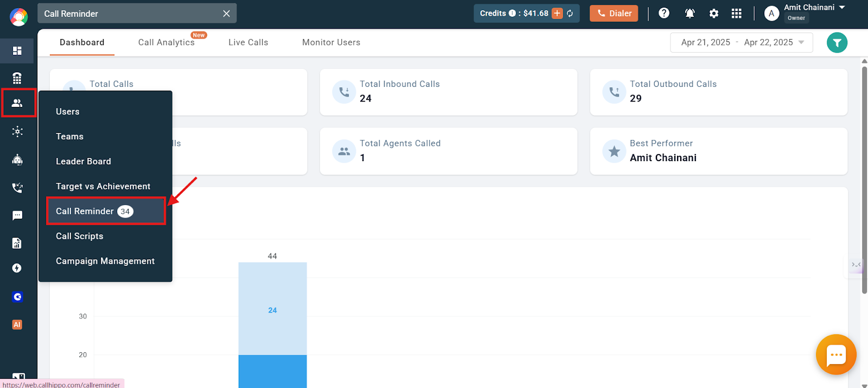Switch to the Monitor Users tab
Image resolution: width=868 pixels, height=388 pixels.
click(x=331, y=42)
